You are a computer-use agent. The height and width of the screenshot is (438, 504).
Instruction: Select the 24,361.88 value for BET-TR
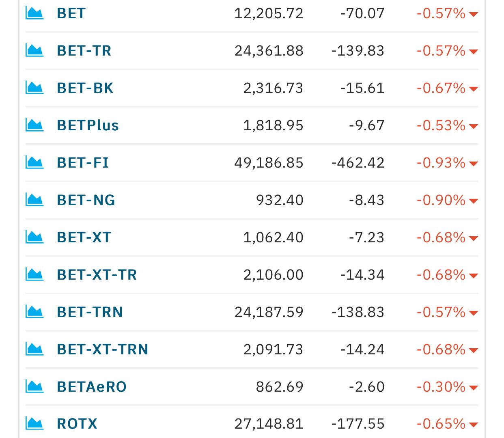coord(269,51)
